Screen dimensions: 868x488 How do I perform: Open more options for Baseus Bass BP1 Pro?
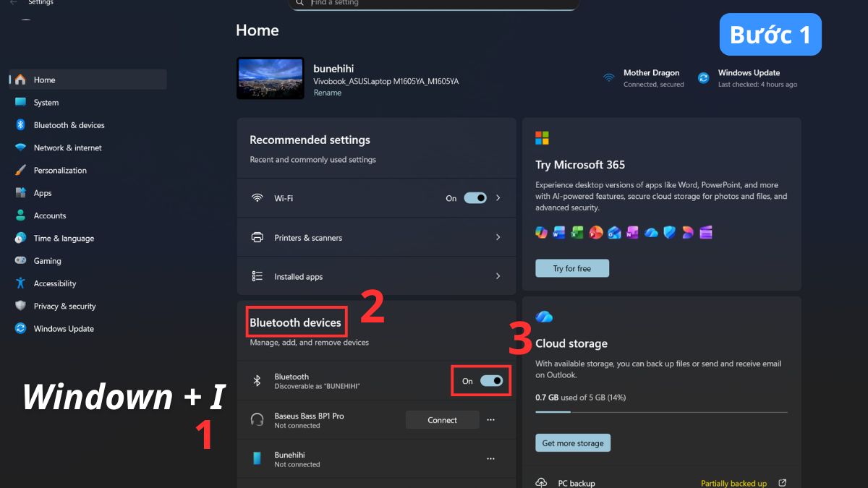pyautogui.click(x=490, y=420)
